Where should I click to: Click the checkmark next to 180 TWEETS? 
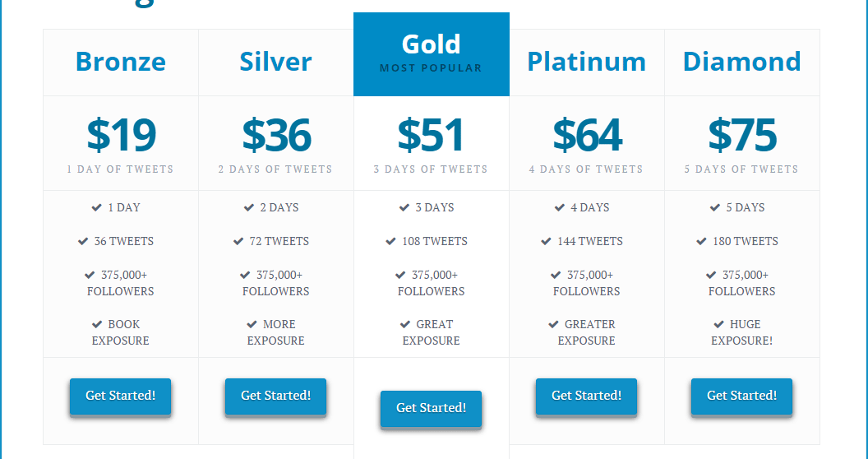(x=701, y=242)
